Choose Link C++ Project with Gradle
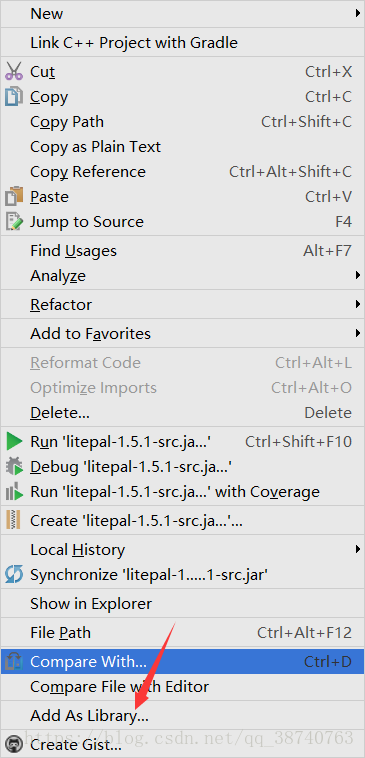This screenshot has height=758, width=365. pyautogui.click(x=182, y=43)
